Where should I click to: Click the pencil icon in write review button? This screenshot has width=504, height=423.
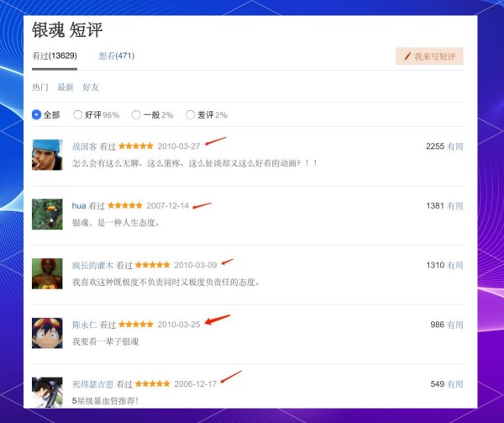pyautogui.click(x=407, y=56)
